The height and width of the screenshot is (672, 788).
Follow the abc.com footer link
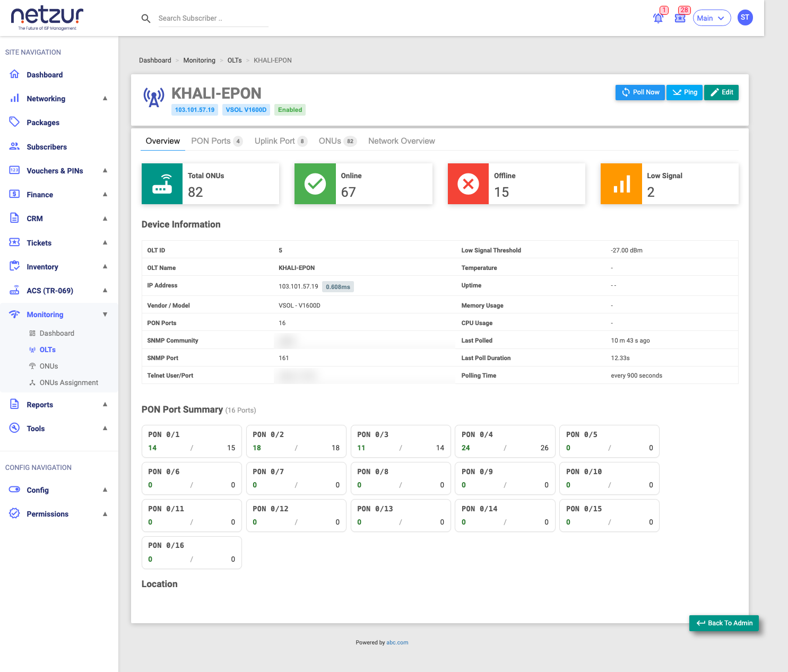397,642
